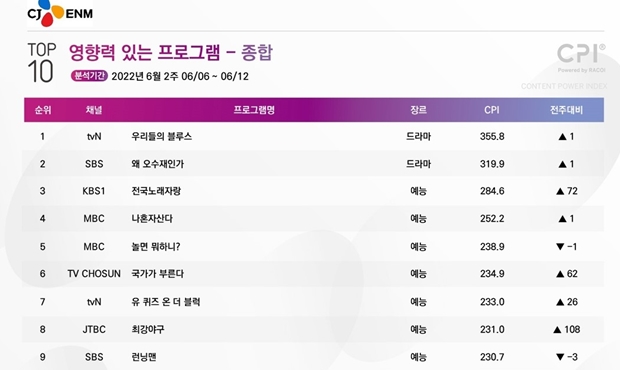This screenshot has height=370, width=620.
Task: Click the up triangle next to 62
Action: point(560,274)
